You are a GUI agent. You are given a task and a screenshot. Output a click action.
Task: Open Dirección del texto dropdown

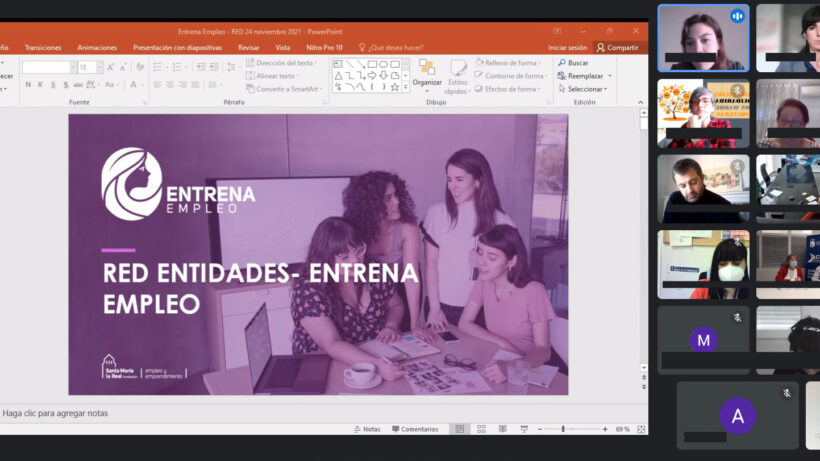point(282,63)
